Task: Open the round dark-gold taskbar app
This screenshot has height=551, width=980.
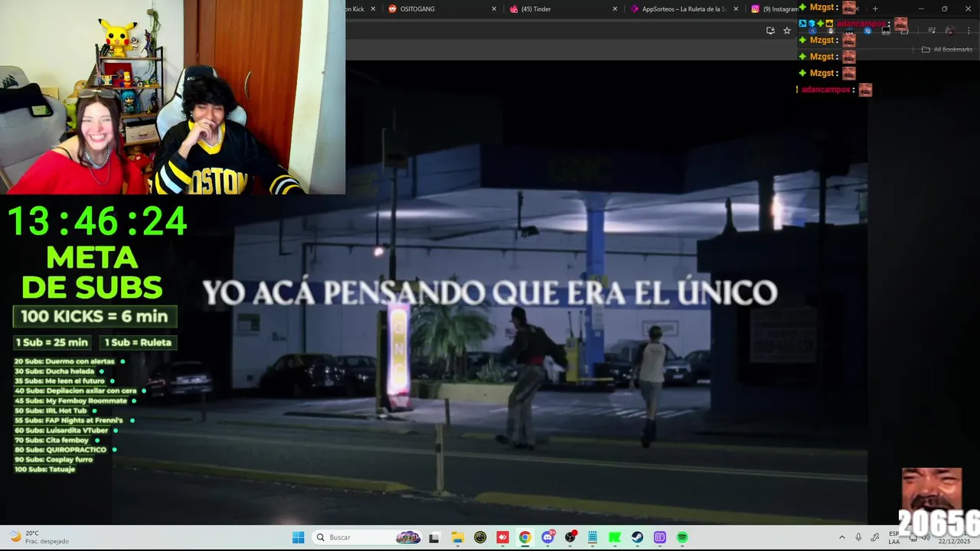Action: (480, 537)
